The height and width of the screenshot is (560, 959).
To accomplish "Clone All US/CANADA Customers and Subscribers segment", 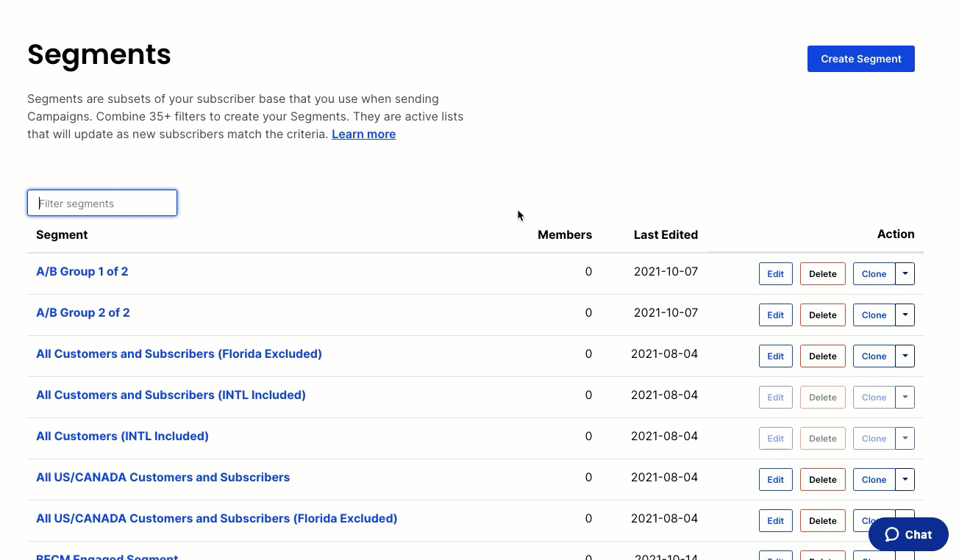I will pyautogui.click(x=874, y=479).
